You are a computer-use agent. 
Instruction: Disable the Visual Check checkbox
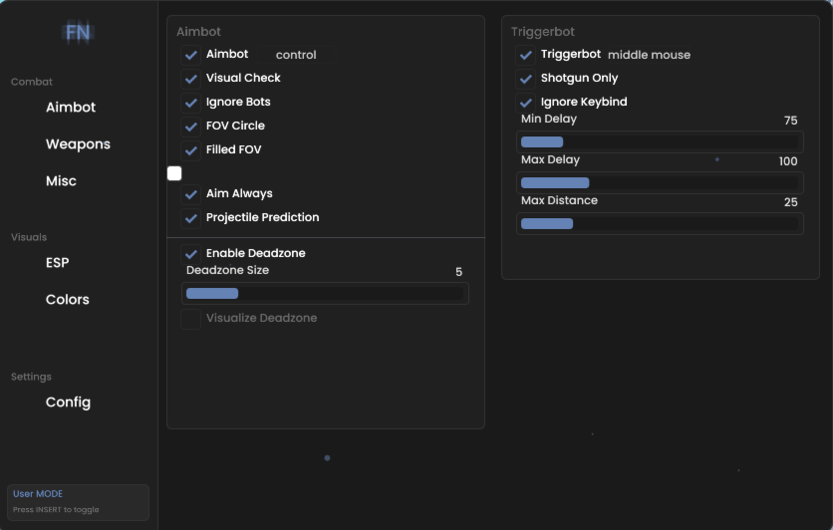coord(191,79)
